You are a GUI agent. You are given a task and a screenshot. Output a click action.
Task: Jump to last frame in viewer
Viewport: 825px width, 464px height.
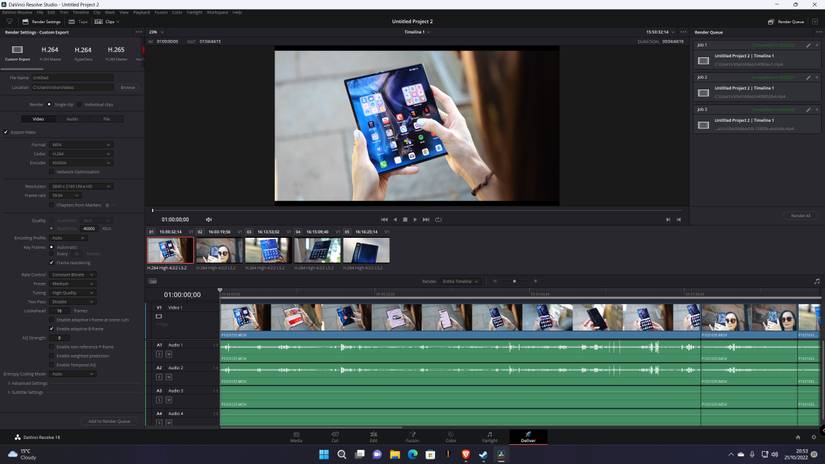426,219
